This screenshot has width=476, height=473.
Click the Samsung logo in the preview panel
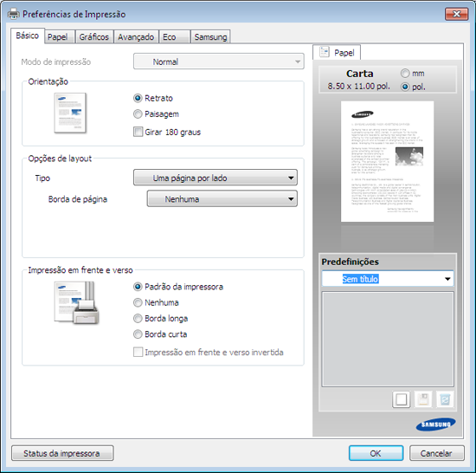pyautogui.click(x=436, y=424)
